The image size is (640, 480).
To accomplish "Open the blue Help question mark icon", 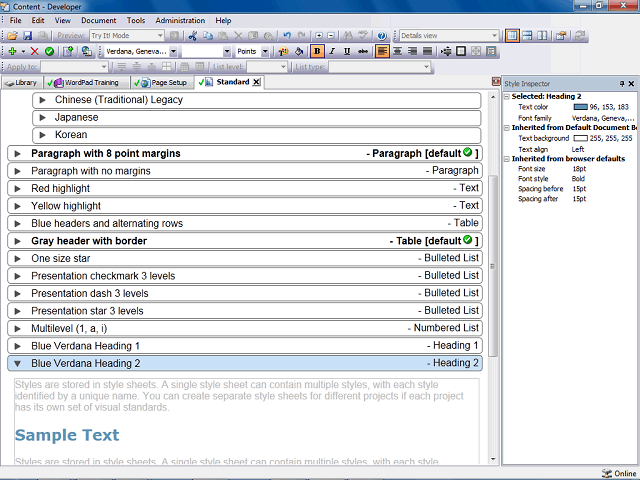I will [x=382, y=36].
